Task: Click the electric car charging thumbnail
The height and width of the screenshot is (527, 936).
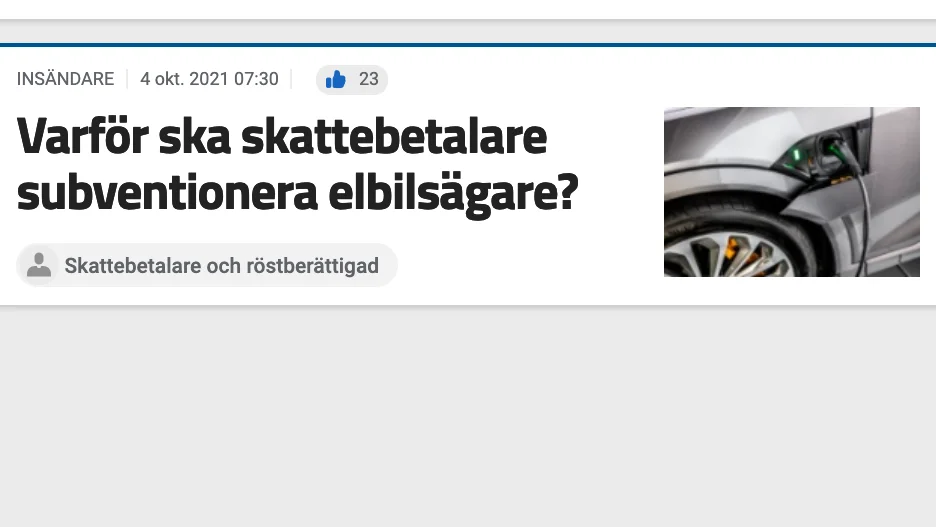Action: pyautogui.click(x=792, y=192)
